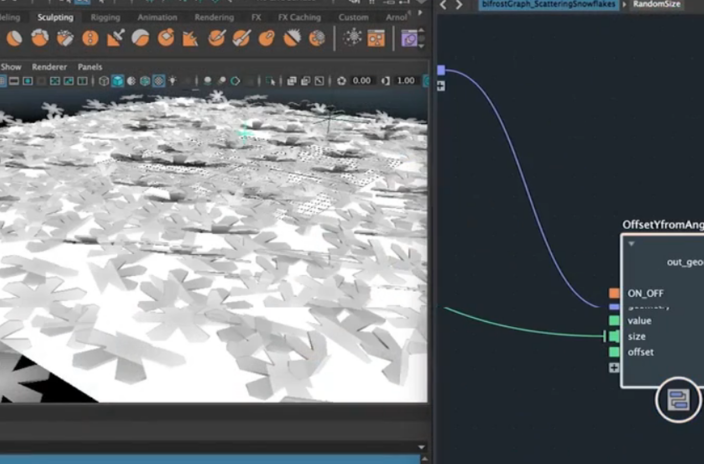Click the shelf icon left of the purple icon

(376, 38)
